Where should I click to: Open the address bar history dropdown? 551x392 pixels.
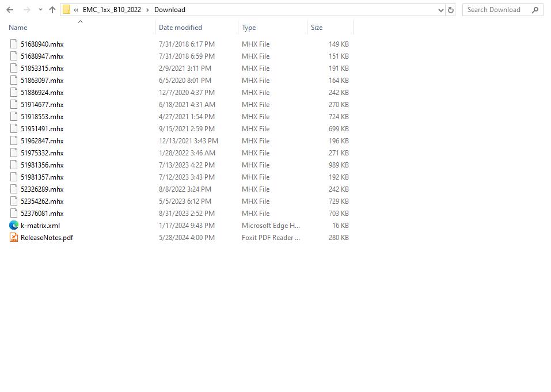440,10
